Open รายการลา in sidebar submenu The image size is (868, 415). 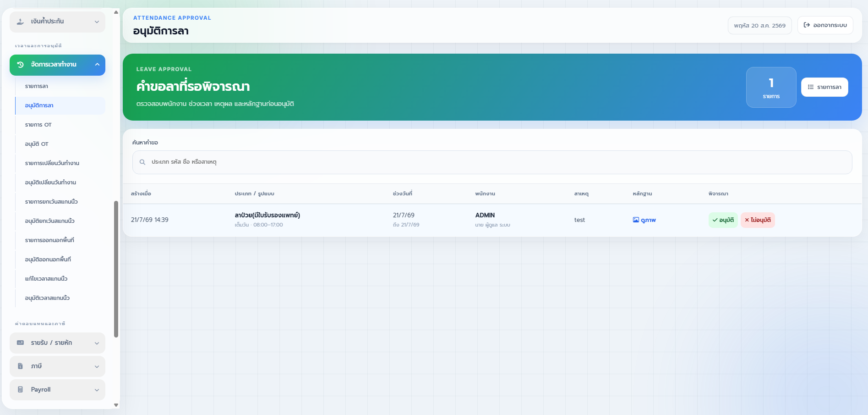[60, 86]
